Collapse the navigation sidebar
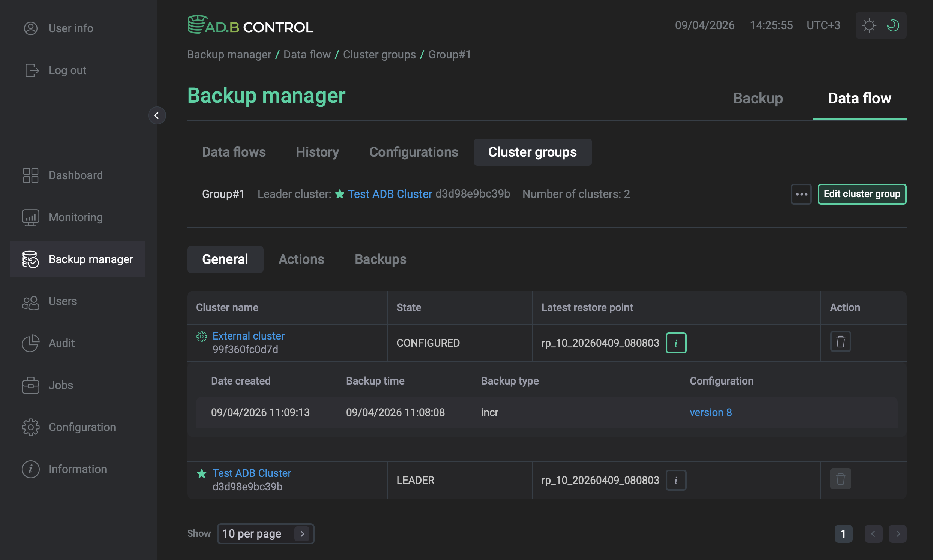Image resolution: width=933 pixels, height=560 pixels. pos(157,115)
